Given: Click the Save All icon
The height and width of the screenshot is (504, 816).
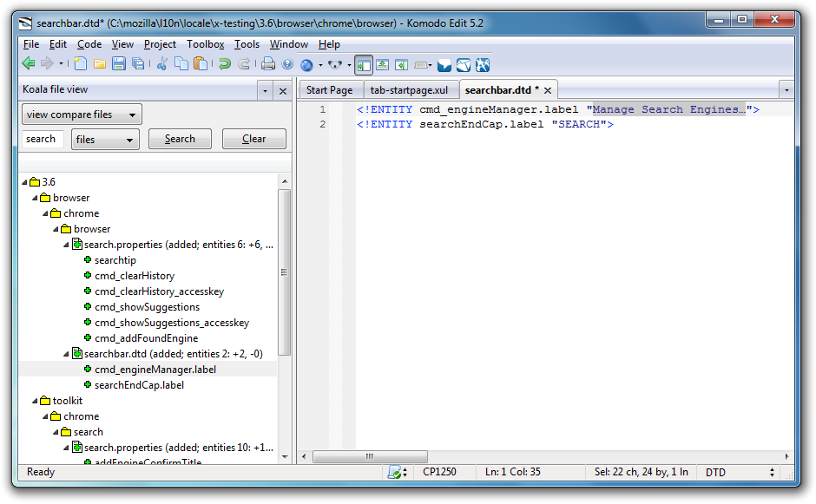Looking at the screenshot, I should (x=138, y=64).
